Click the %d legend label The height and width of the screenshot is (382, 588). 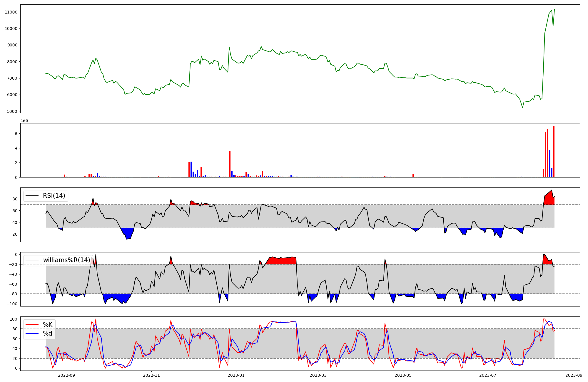tap(48, 334)
